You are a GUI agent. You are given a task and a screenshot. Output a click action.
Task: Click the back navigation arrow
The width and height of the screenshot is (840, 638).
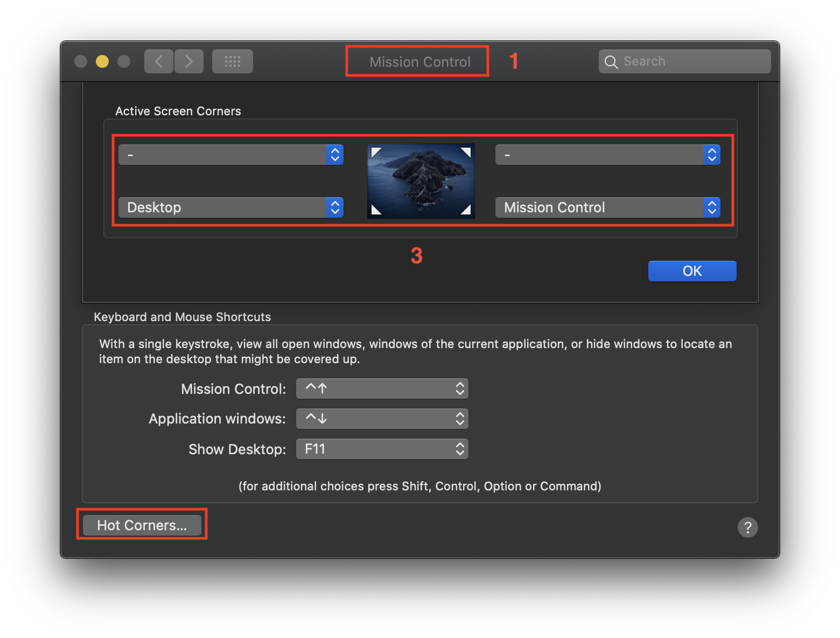(159, 61)
